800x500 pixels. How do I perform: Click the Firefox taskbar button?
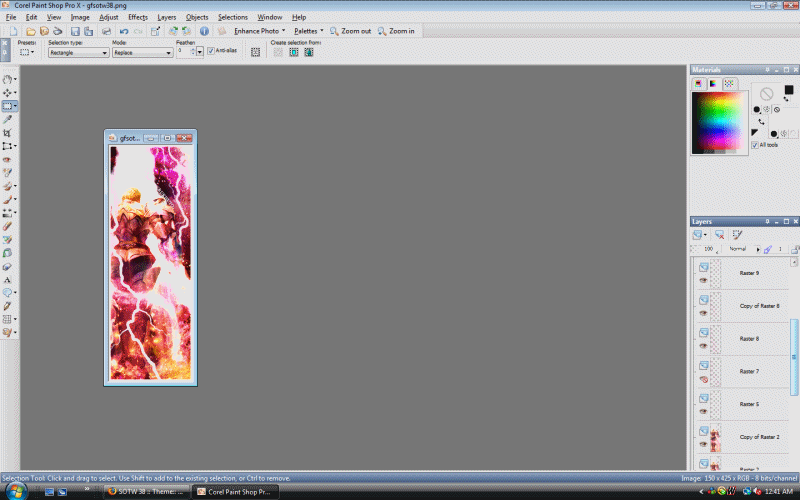click(x=146, y=492)
